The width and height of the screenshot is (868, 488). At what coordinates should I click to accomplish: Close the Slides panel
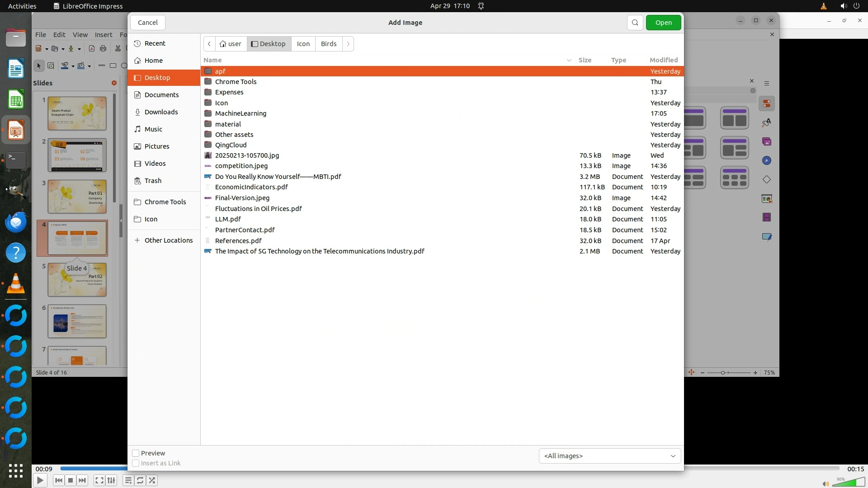(114, 83)
